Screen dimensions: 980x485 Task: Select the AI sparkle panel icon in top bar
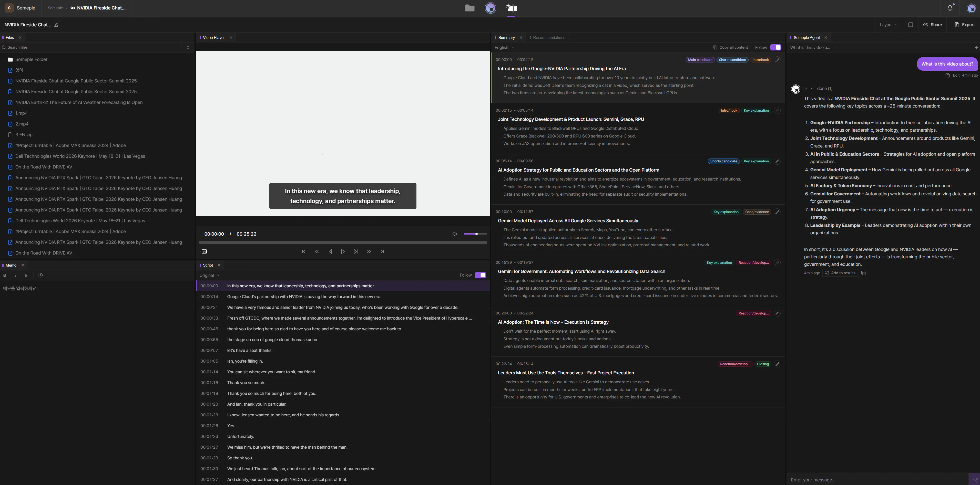pyautogui.click(x=511, y=8)
